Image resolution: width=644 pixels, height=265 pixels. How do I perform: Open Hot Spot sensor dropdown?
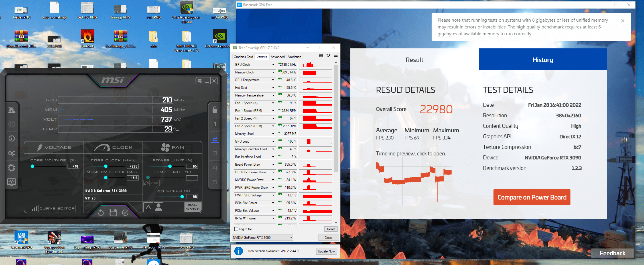click(x=273, y=88)
